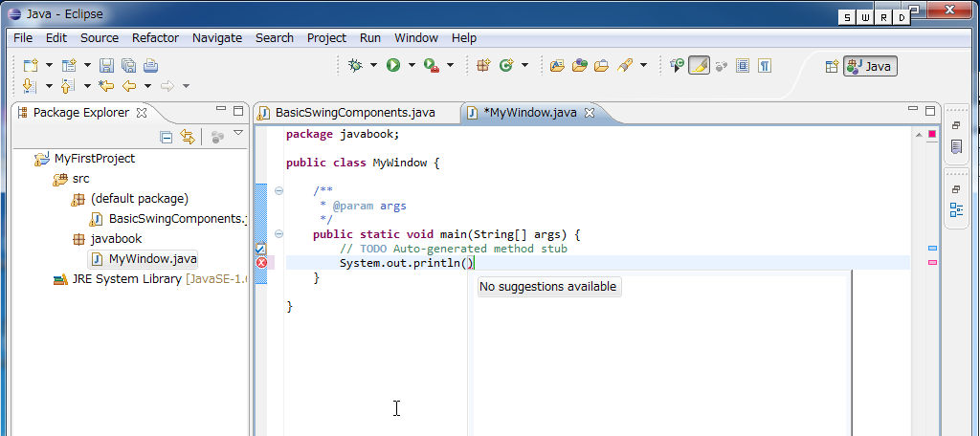Toggle Mark Occurrences highlighter button
Image resolution: width=980 pixels, height=436 pixels.
tap(699, 65)
